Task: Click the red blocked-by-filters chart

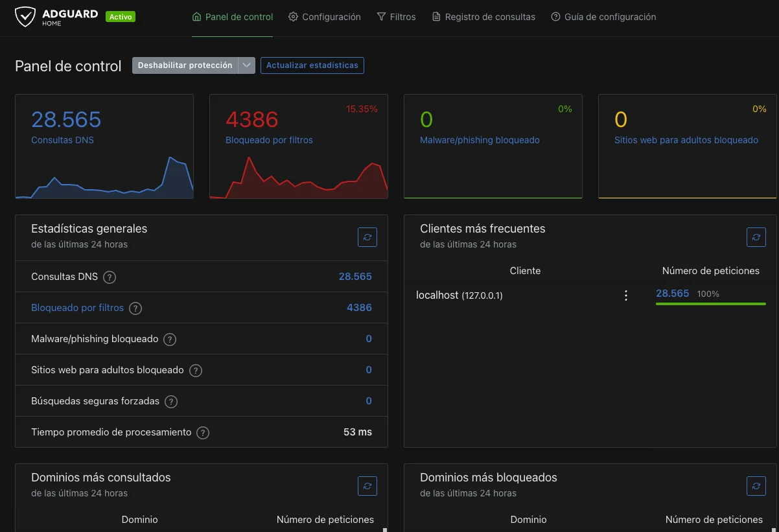Action: [x=299, y=177]
